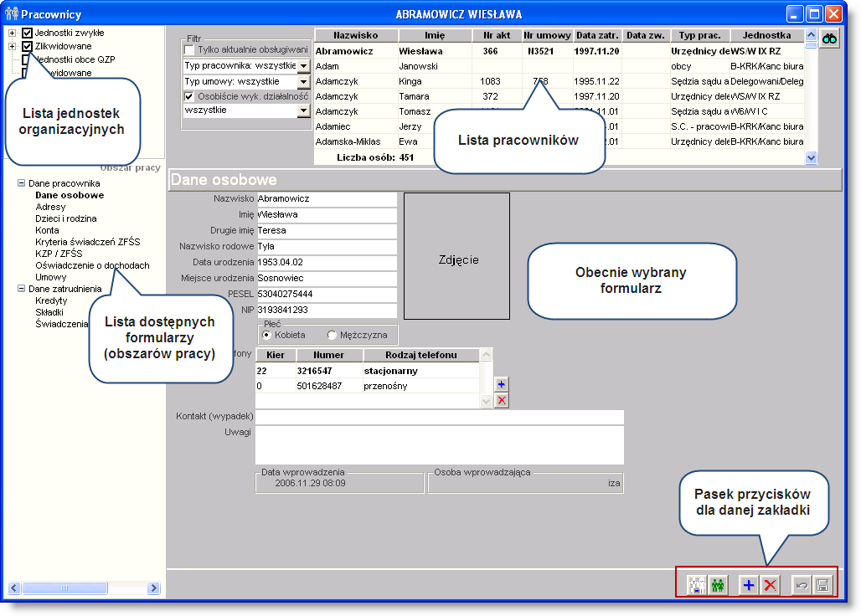Click into the Uwagi notes area
Screen dimensions: 861x616
440,445
